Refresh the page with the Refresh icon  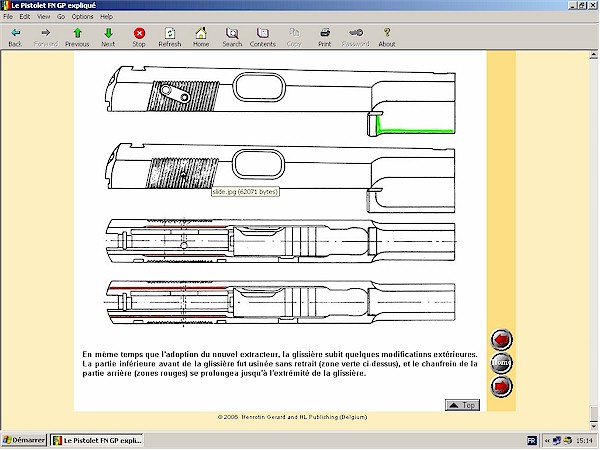coord(169,37)
